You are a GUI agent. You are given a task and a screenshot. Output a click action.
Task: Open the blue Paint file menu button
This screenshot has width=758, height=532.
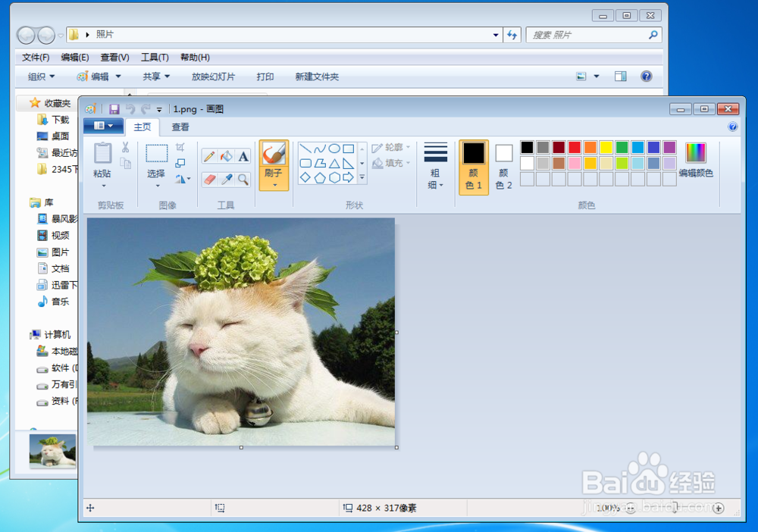pyautogui.click(x=104, y=126)
